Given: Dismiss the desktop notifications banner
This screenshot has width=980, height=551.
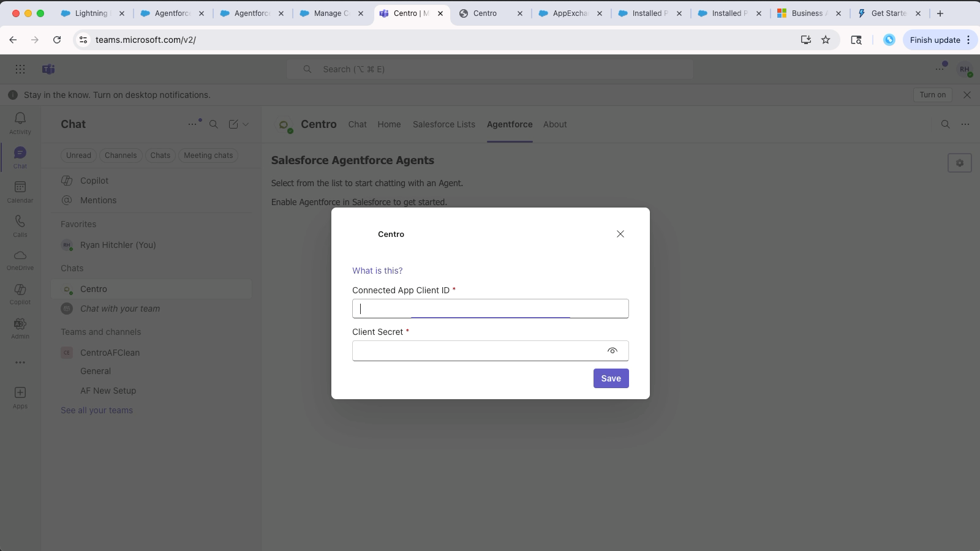Looking at the screenshot, I should pos(967,95).
